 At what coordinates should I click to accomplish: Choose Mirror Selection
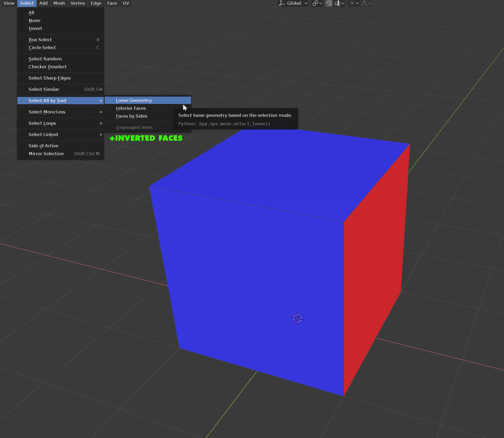pyautogui.click(x=60, y=154)
